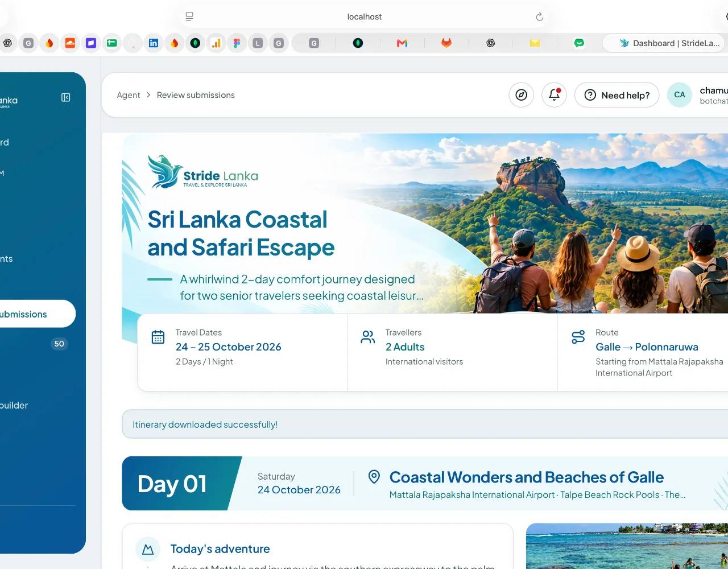The width and height of the screenshot is (728, 569).
Task: Switch to the green chat bubble tab
Action: point(579,43)
